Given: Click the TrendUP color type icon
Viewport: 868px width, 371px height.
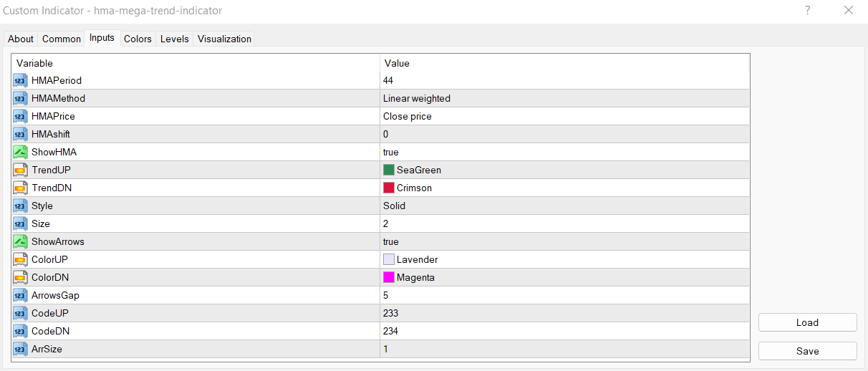Looking at the screenshot, I should [20, 170].
